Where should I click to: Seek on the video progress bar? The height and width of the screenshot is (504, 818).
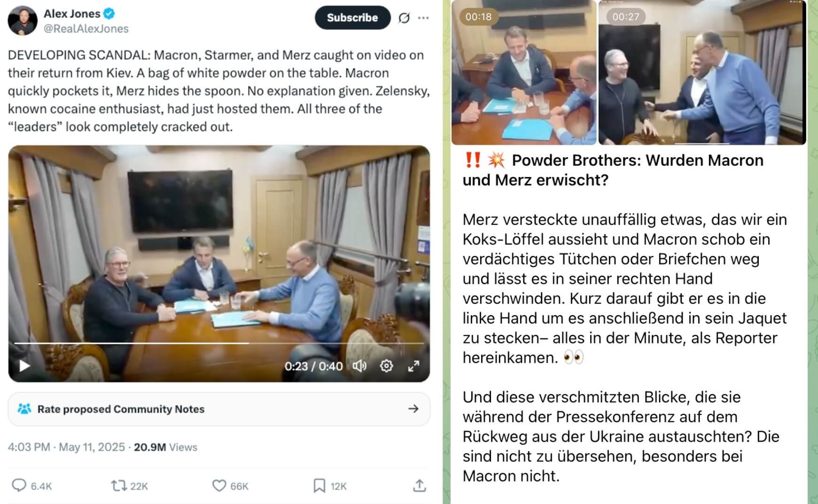[x=219, y=343]
